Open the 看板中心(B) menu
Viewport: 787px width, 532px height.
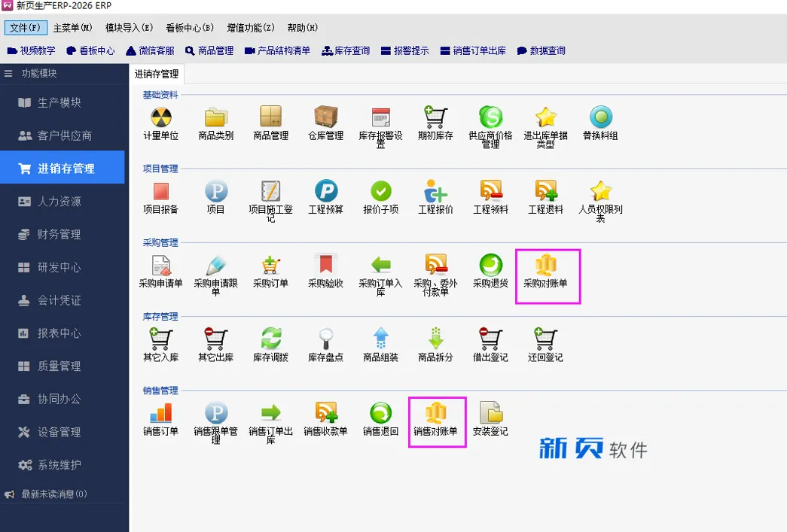point(190,28)
